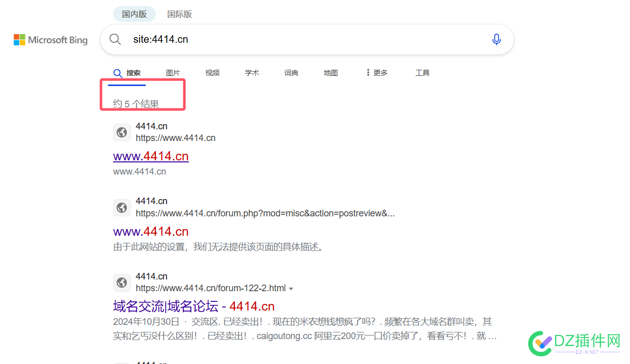Click the 约 5 个结果 count text
This screenshot has height=364, width=630.
pos(136,104)
